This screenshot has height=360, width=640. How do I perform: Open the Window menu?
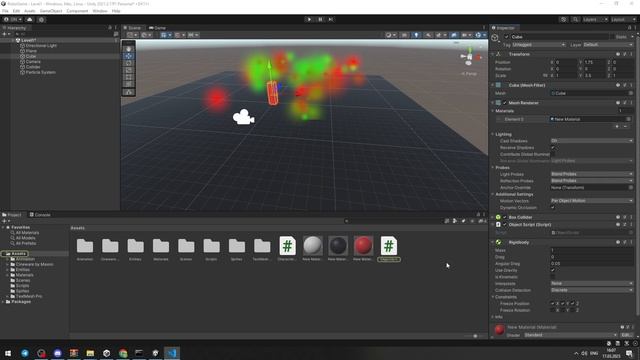tap(100, 11)
